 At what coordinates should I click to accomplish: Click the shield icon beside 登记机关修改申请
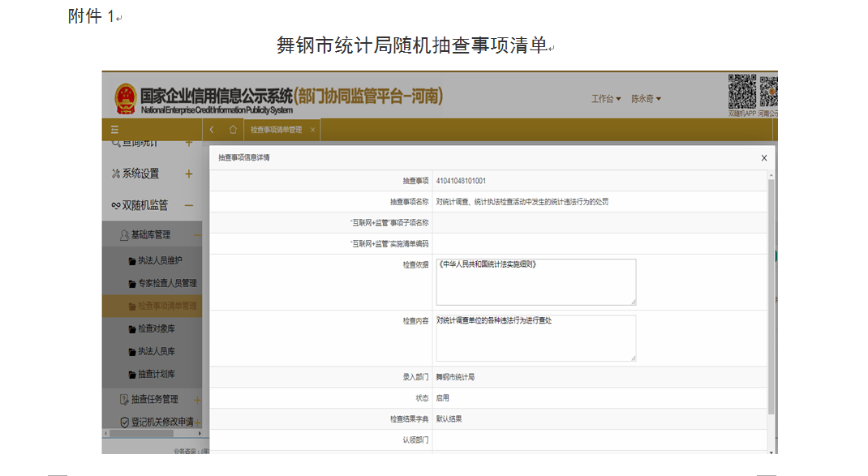point(125,422)
